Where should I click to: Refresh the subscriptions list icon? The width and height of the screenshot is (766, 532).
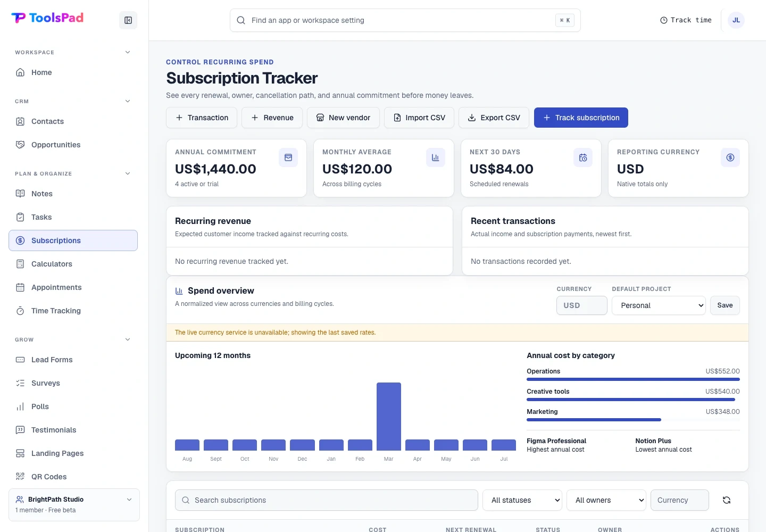click(x=727, y=500)
